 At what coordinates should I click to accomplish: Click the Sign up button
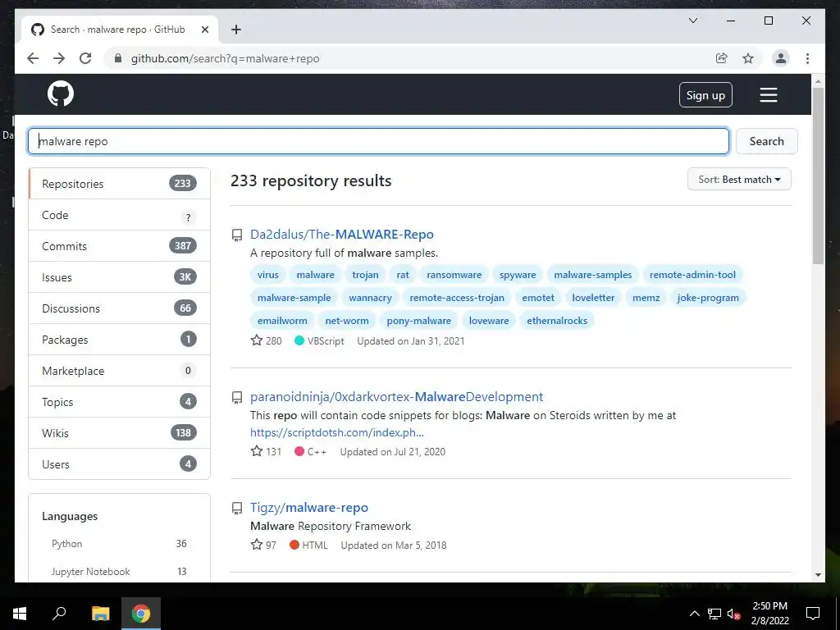[x=705, y=95]
